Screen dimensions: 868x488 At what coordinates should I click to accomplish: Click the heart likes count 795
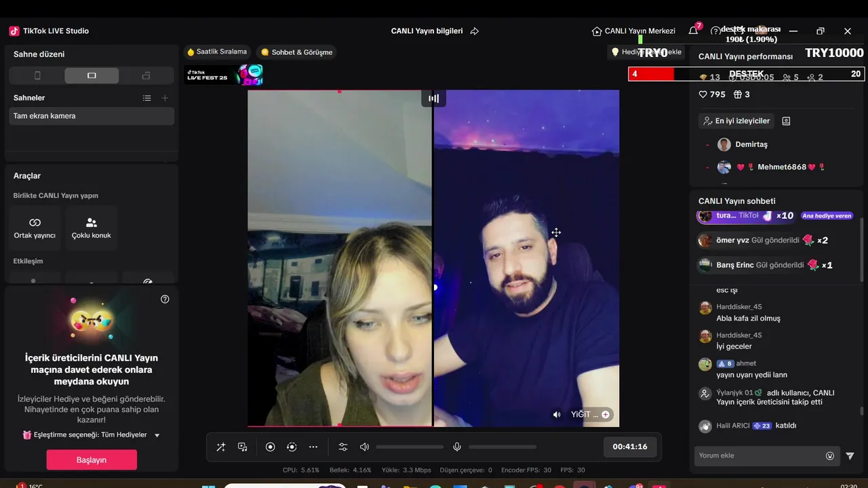pyautogui.click(x=712, y=95)
